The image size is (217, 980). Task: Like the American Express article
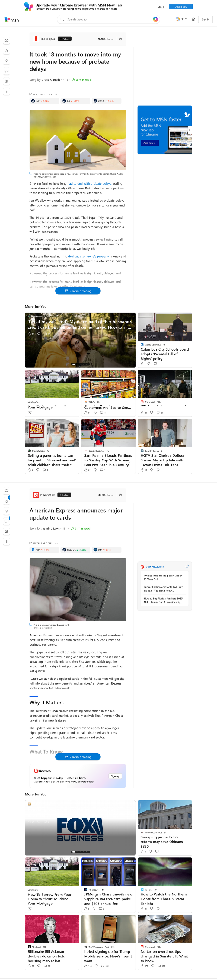[7, 501]
